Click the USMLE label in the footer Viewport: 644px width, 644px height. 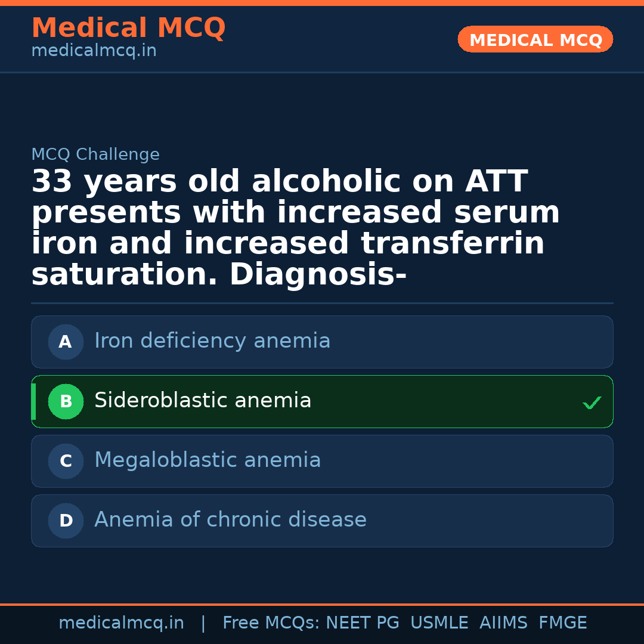point(439,623)
